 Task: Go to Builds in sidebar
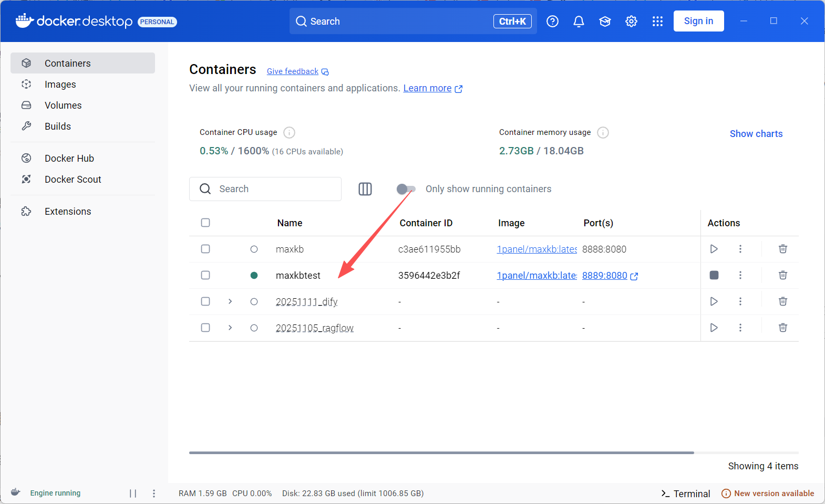pyautogui.click(x=82, y=126)
